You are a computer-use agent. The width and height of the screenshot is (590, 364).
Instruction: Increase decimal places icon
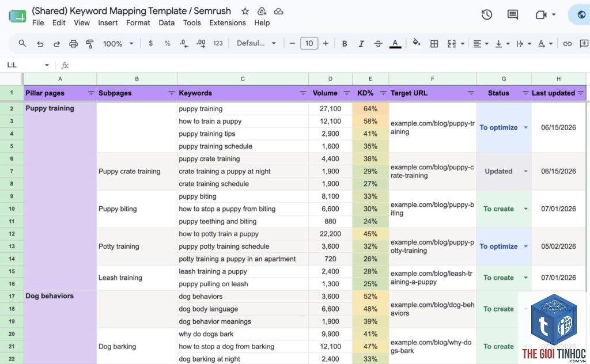point(201,43)
